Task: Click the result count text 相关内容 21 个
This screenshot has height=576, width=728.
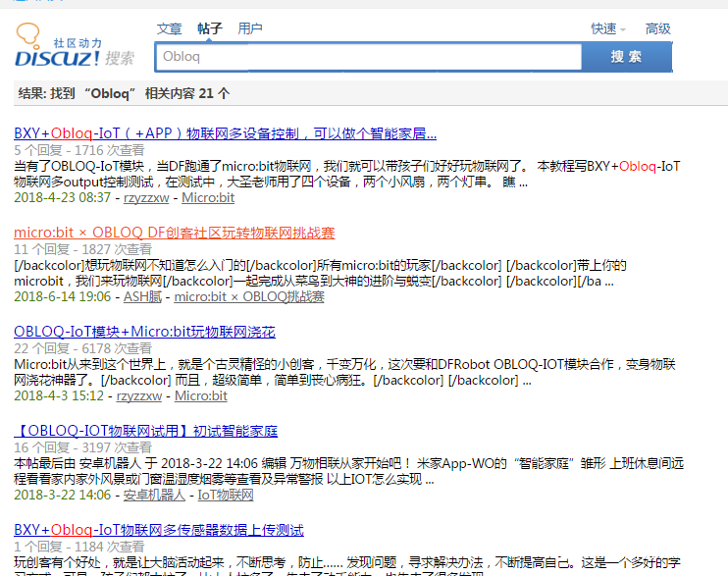Action: point(187,93)
